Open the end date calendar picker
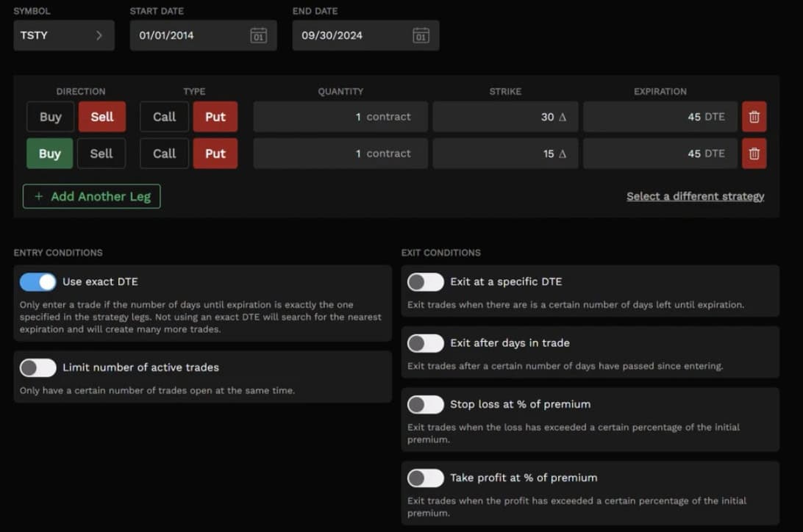Image resolution: width=803 pixels, height=532 pixels. (x=420, y=35)
